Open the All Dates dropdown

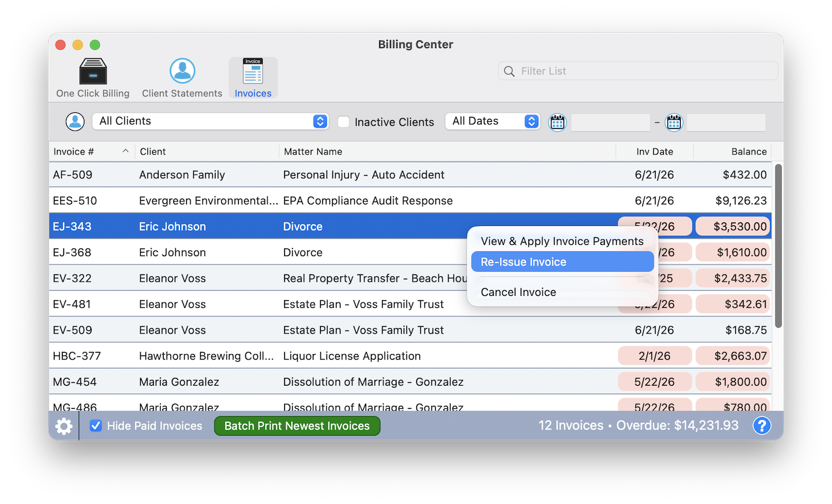[493, 121]
